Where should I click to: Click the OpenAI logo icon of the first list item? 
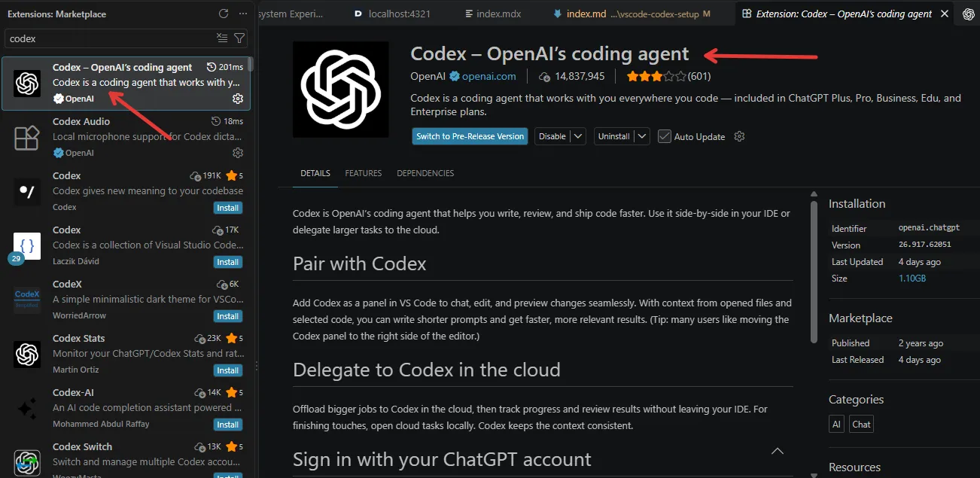(x=27, y=84)
